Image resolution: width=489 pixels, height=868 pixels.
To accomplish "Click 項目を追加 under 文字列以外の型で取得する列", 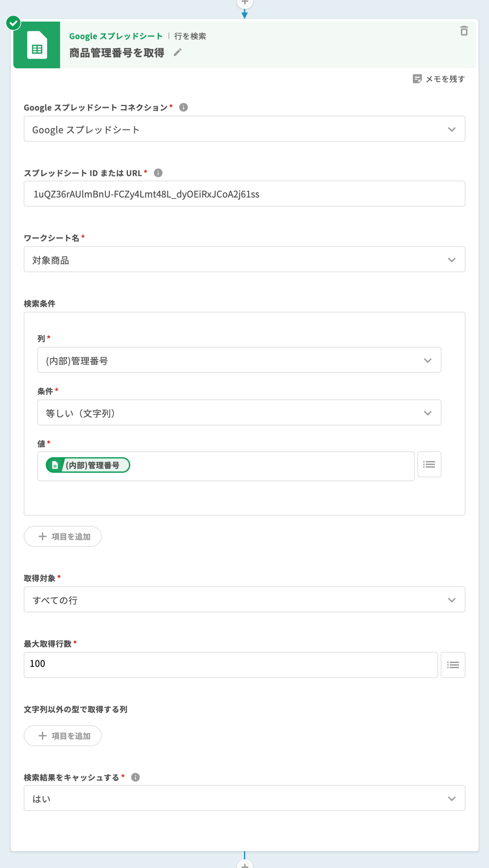I will click(x=63, y=736).
